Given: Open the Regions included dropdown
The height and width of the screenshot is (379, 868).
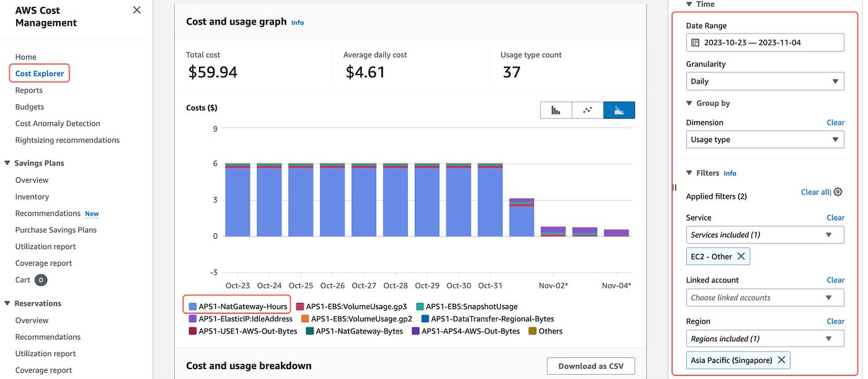Looking at the screenshot, I should tap(765, 339).
